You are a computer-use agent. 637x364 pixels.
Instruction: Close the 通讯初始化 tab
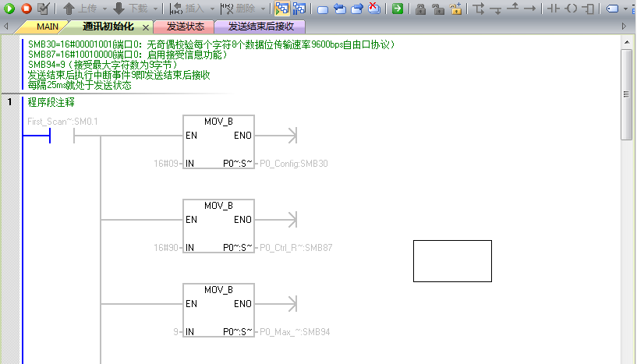click(146, 27)
